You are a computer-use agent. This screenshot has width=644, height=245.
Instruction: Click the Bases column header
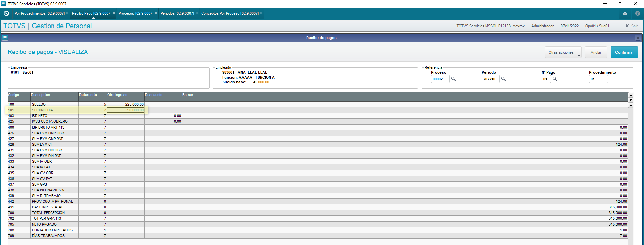tap(405, 97)
